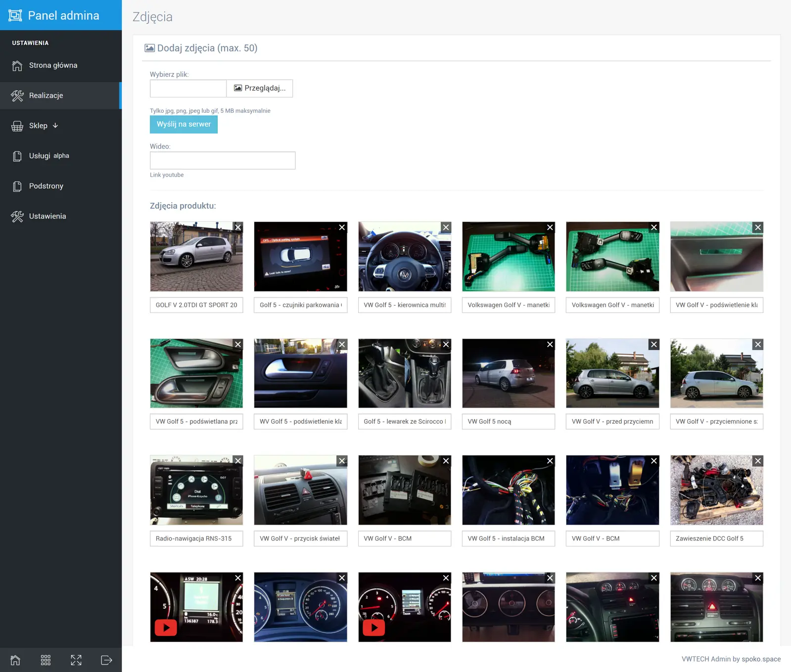Go to Strona główna in sidebar
The image size is (791, 672).
click(53, 65)
